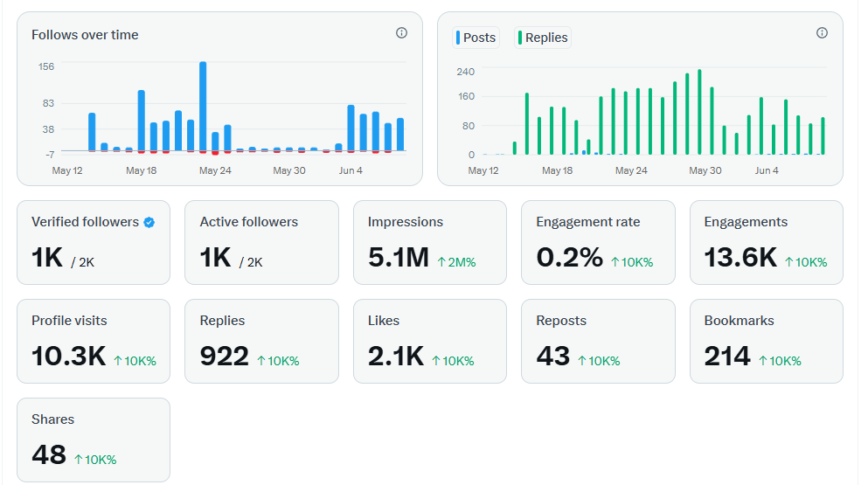
Task: Click the '10.3K' profile visits value
Action: 69,356
